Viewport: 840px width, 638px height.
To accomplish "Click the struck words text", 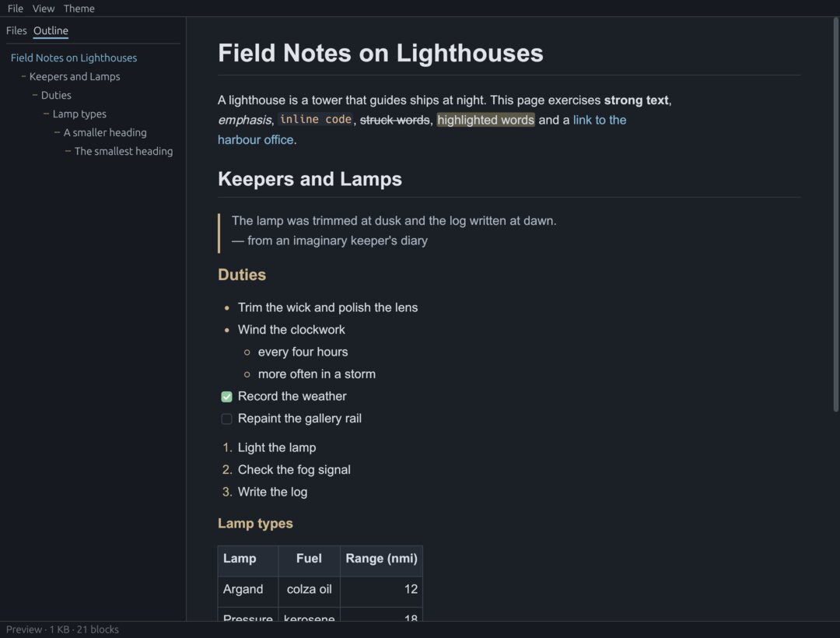I will coord(395,120).
